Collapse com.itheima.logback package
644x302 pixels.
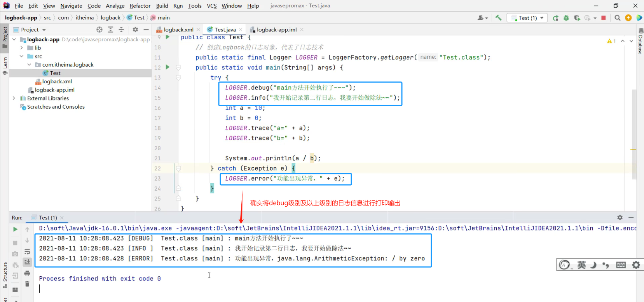pos(30,65)
